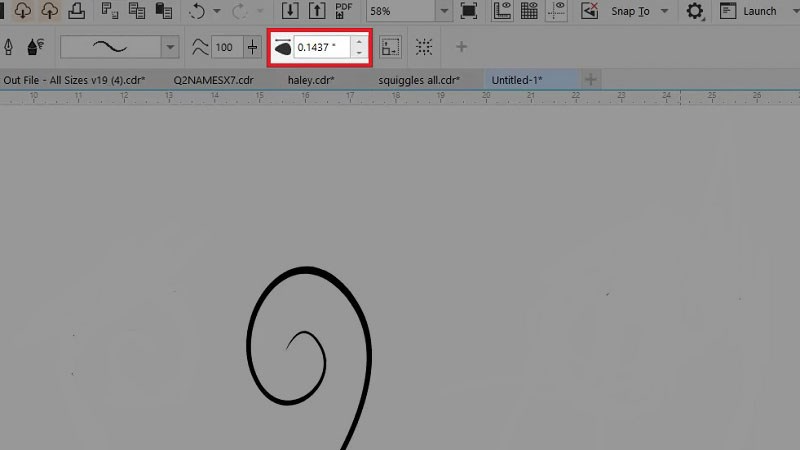Expand the zoom level 58% dropdown
The image size is (800, 450).
pyautogui.click(x=444, y=11)
